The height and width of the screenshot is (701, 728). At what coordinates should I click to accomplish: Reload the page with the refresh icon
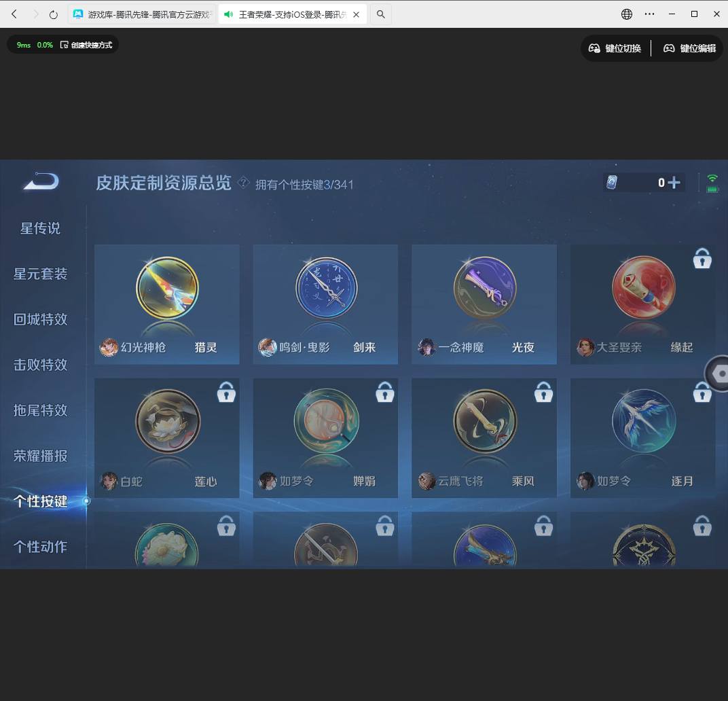click(54, 14)
